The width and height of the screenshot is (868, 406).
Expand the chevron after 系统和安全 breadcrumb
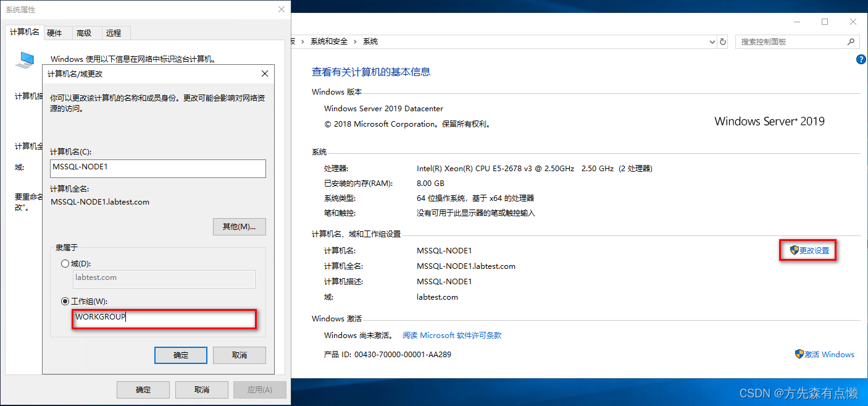click(355, 41)
